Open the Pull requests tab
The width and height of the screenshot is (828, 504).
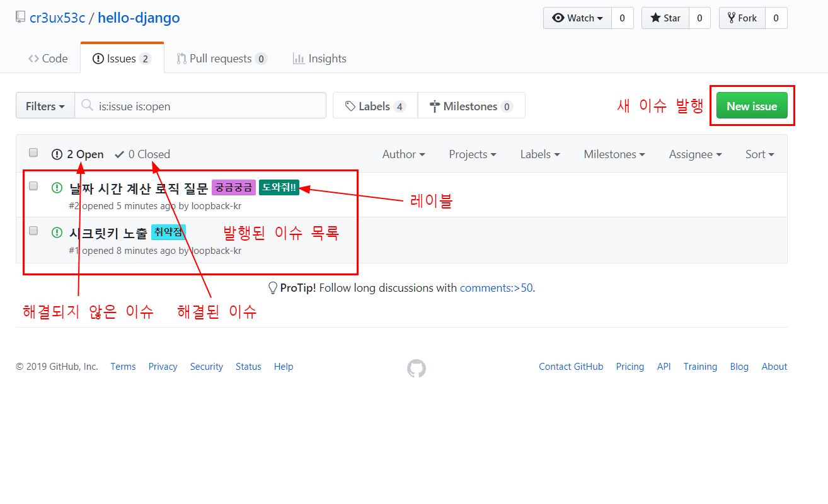pos(222,59)
